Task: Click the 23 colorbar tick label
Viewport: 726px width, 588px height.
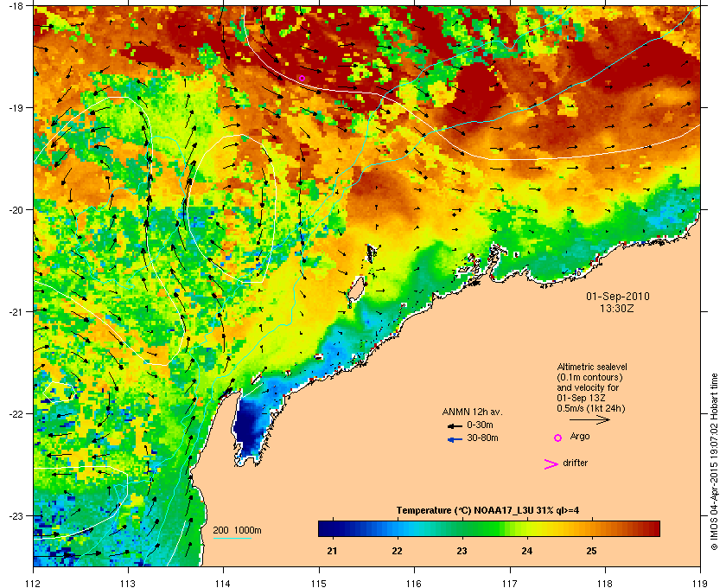Action: 462,552
